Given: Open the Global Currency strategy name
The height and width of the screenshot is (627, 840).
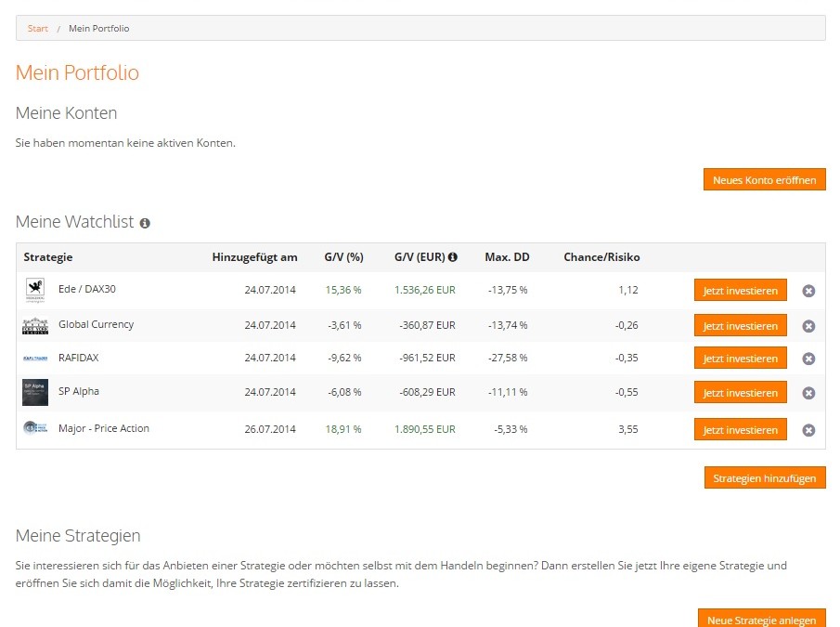Looking at the screenshot, I should click(96, 324).
